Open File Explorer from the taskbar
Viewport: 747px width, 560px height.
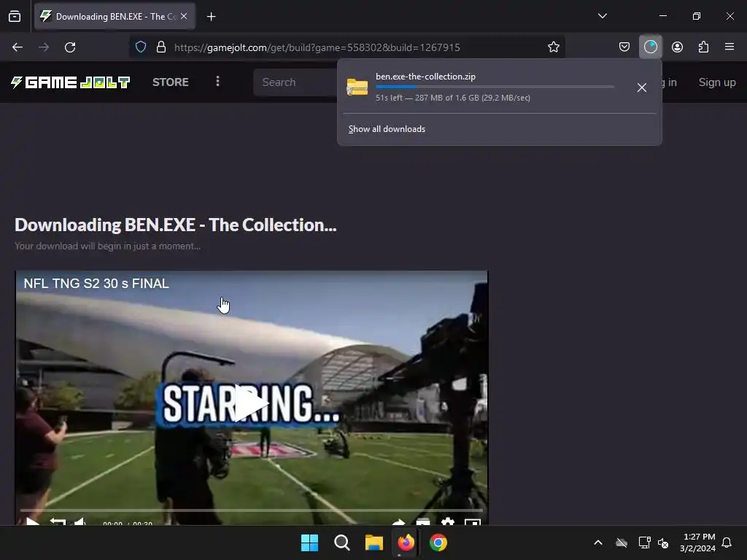(374, 542)
